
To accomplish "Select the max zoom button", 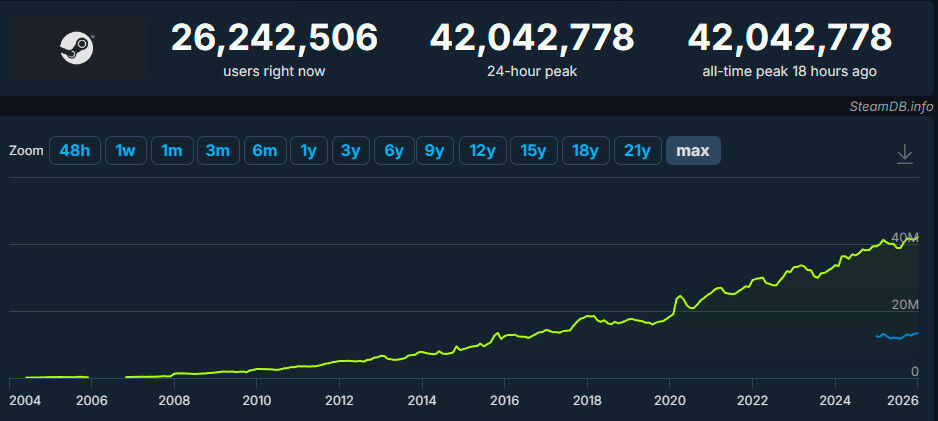I will pyautogui.click(x=693, y=151).
